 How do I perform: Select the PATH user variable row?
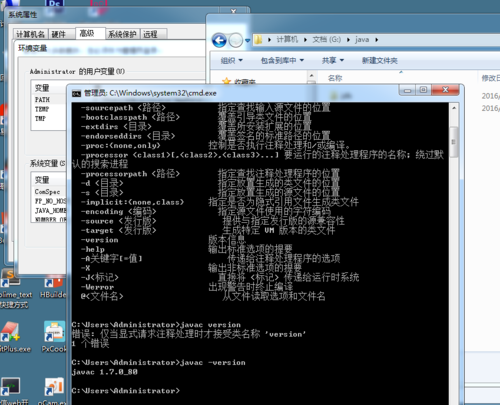coord(49,100)
